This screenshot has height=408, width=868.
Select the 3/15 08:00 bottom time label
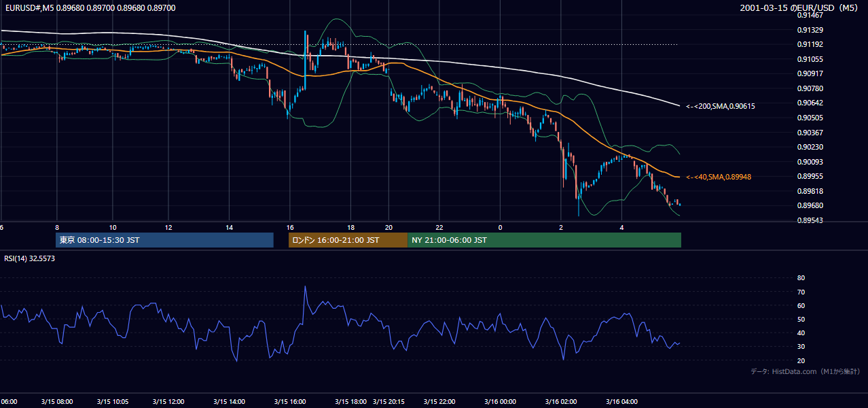click(56, 401)
